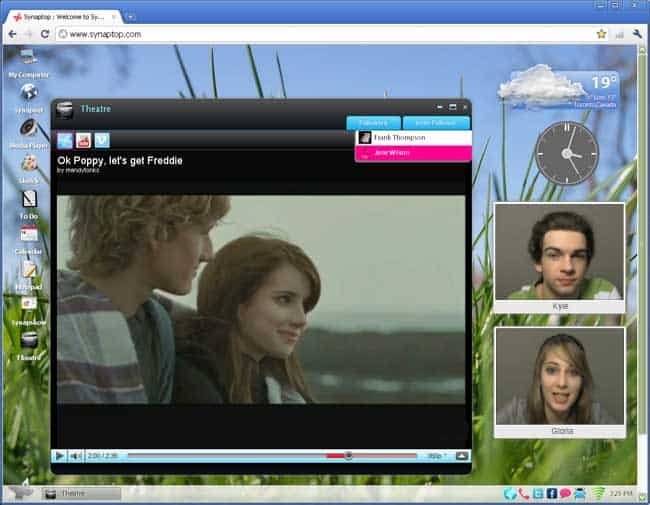
Task: Click Kyle's video chat thumbnail
Action: pos(559,252)
